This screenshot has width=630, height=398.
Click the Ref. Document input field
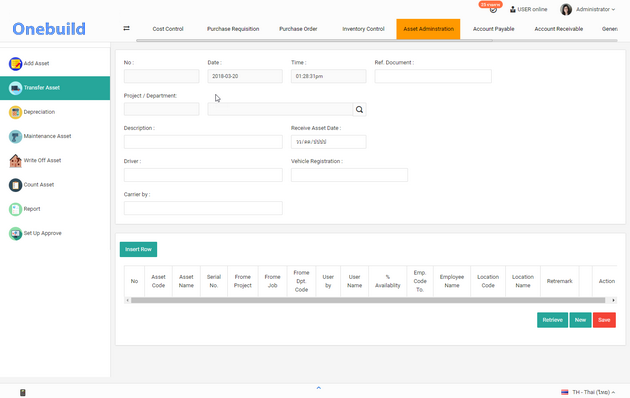pos(433,76)
